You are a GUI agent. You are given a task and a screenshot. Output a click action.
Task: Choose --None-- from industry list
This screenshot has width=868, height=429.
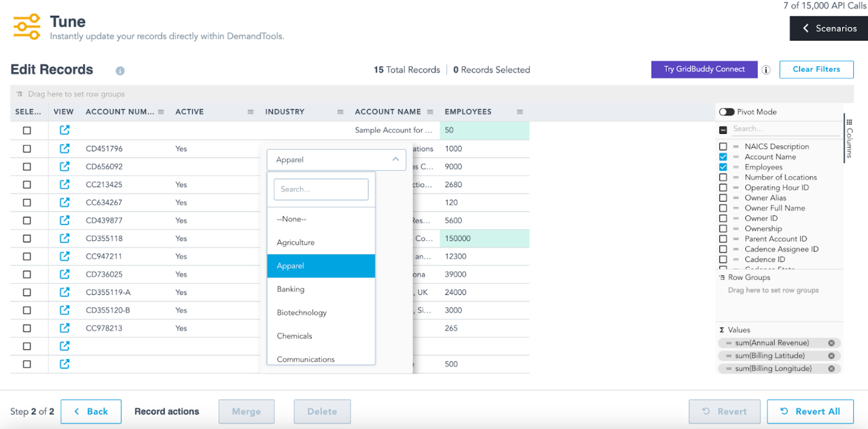coord(321,219)
